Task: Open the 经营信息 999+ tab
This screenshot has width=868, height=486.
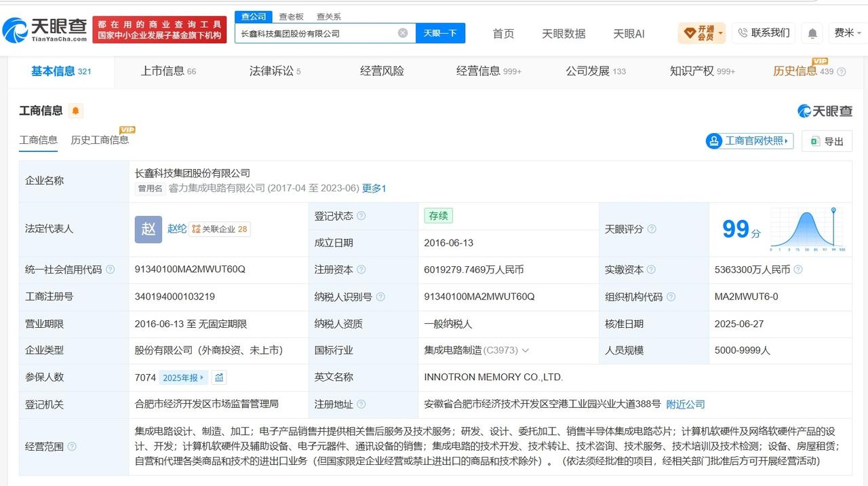Action: coord(489,71)
